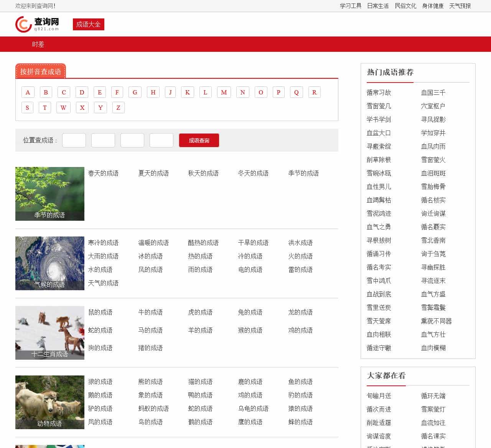Focus the fourth idiom position input box

pos(161,140)
